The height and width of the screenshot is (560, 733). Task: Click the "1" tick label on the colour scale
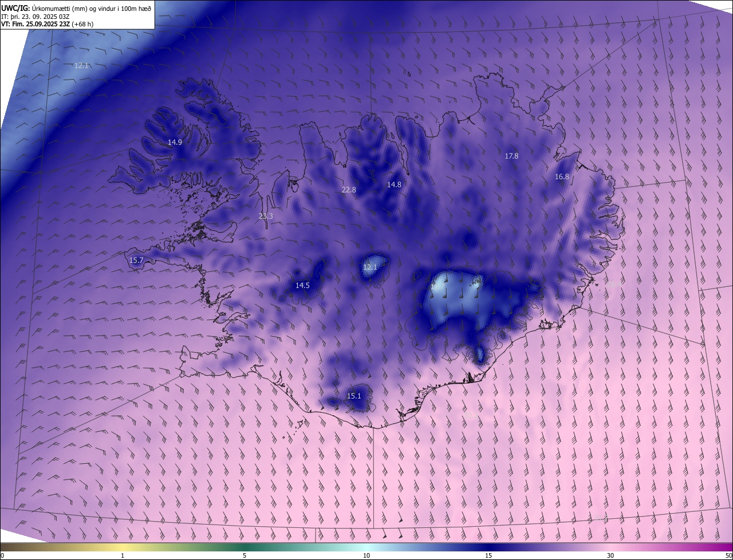tap(123, 555)
